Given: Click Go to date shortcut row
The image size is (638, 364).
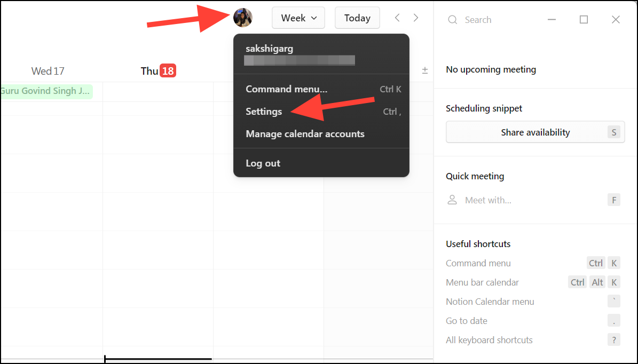Looking at the screenshot, I should coord(533,320).
